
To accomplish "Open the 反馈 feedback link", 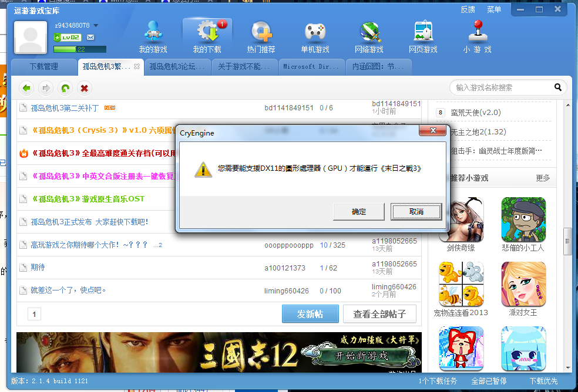I will (x=468, y=9).
